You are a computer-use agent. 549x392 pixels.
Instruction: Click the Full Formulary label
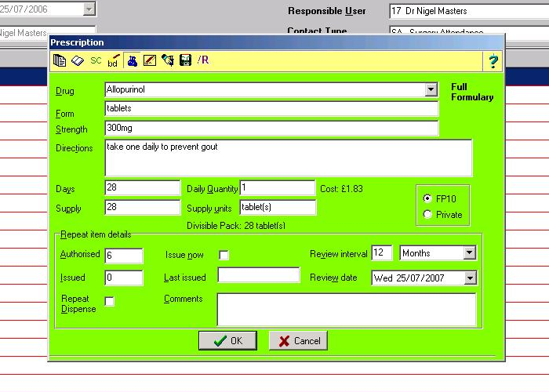472,92
